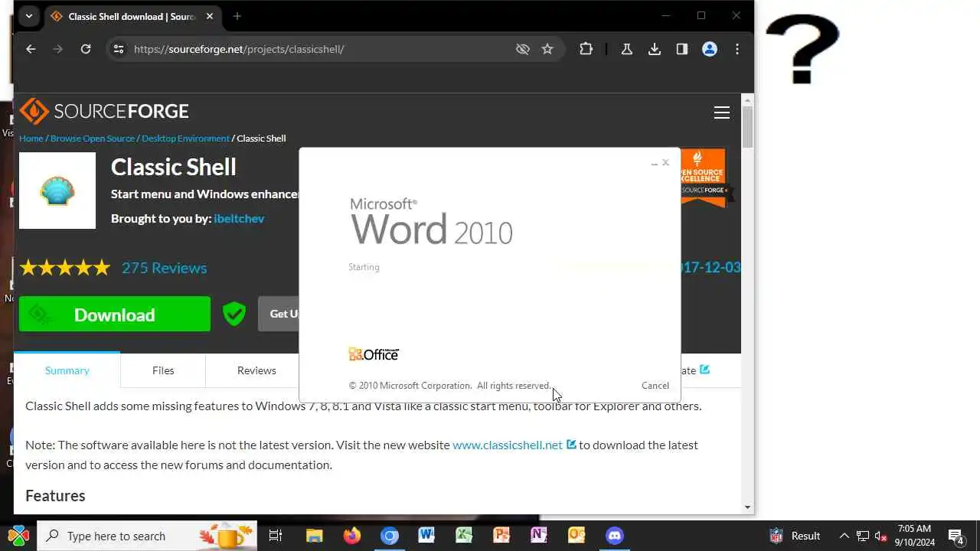Show Chrome downloads
Image resolution: width=980 pixels, height=551 pixels.
pos(655,49)
